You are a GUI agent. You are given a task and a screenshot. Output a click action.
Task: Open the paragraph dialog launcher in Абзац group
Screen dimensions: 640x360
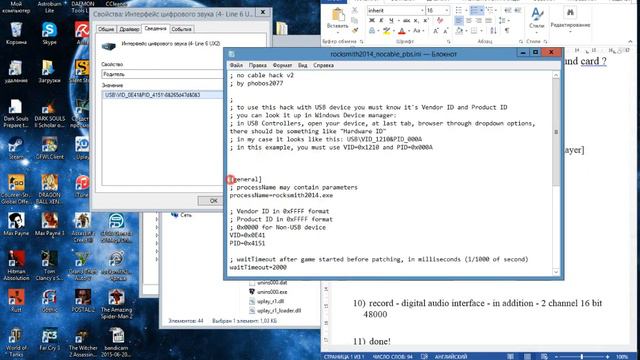point(521,42)
